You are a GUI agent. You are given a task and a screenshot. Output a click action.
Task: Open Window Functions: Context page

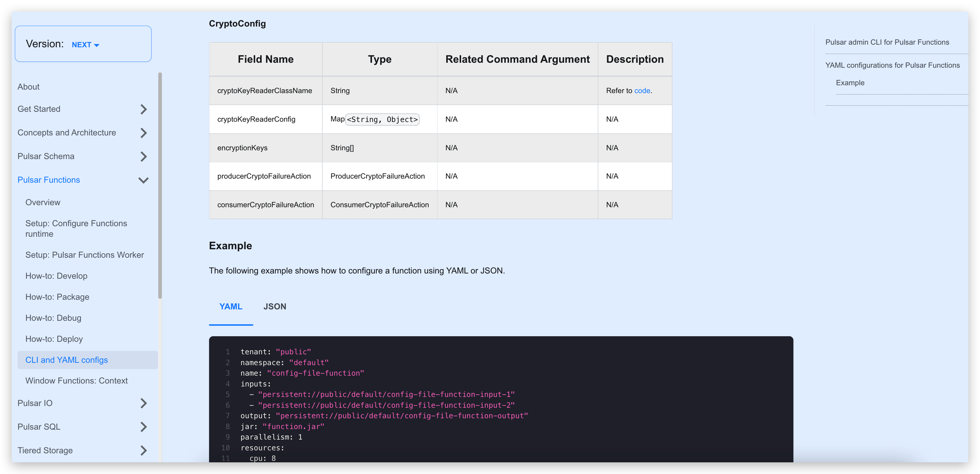[x=77, y=381]
